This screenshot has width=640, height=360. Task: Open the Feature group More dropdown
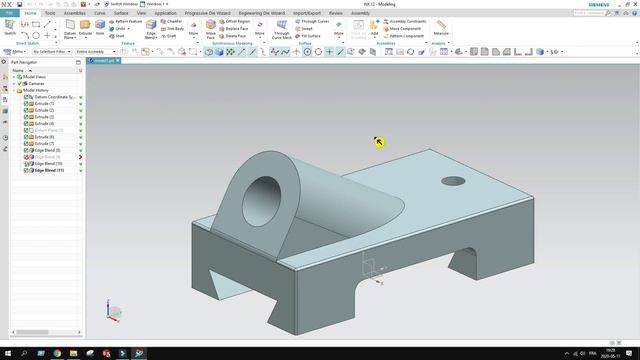point(193,29)
